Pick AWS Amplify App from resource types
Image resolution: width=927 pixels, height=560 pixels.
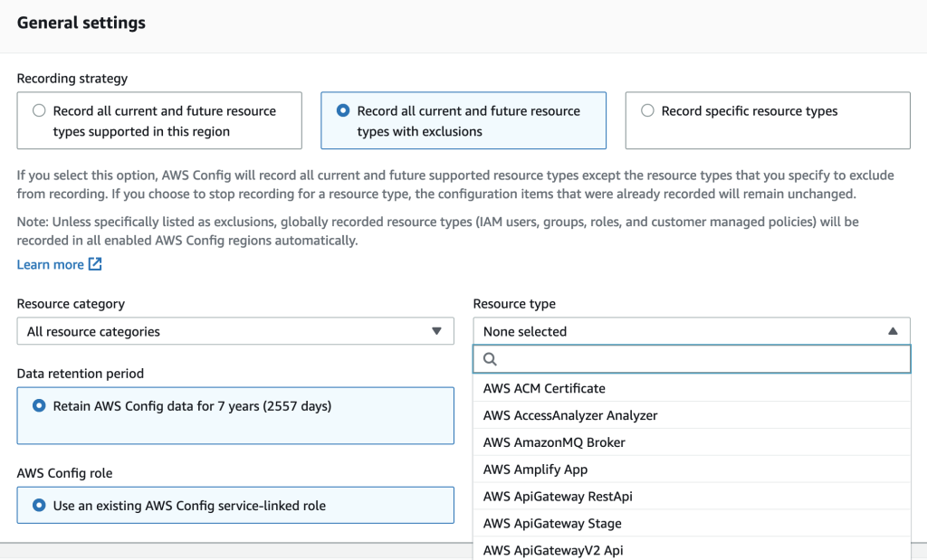[536, 470]
